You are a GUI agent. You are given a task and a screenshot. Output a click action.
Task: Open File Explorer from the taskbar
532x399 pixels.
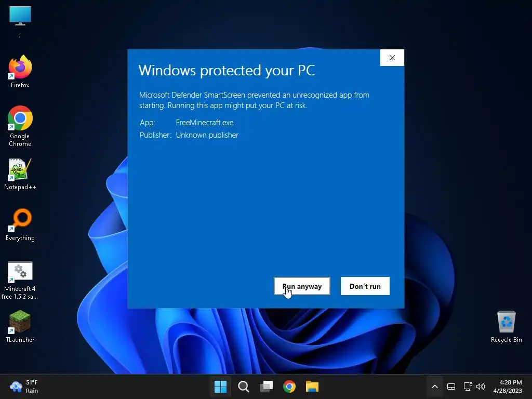(312, 387)
